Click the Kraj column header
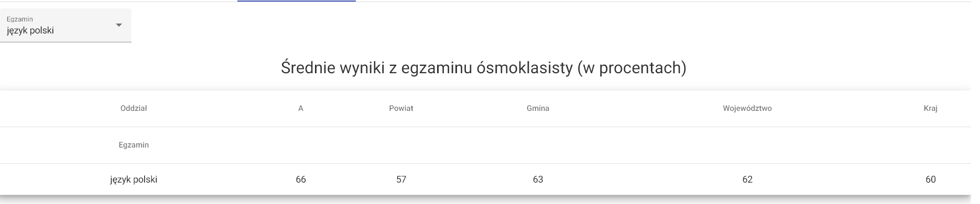This screenshot has width=980, height=204. (931, 108)
